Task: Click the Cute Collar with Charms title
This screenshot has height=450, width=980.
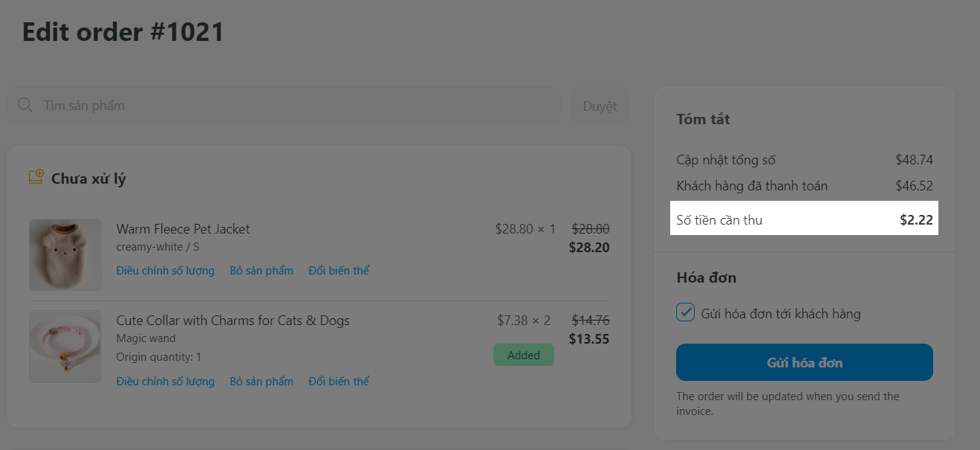Action: (x=233, y=321)
